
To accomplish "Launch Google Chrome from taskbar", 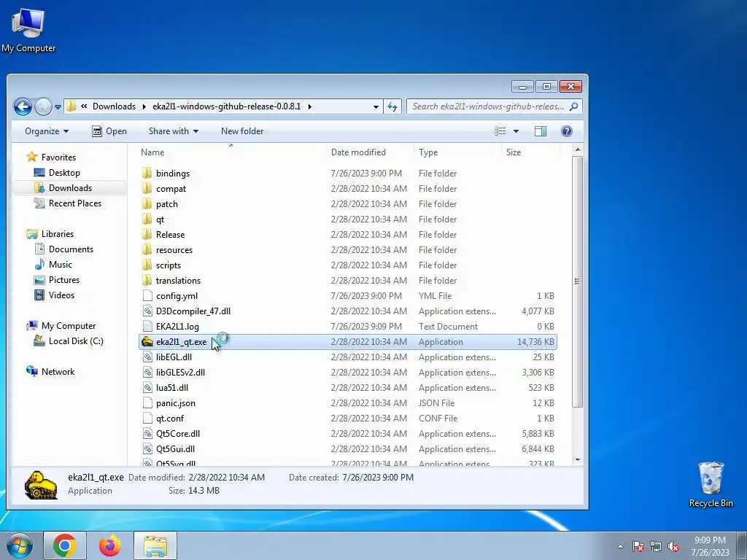I will pyautogui.click(x=65, y=545).
